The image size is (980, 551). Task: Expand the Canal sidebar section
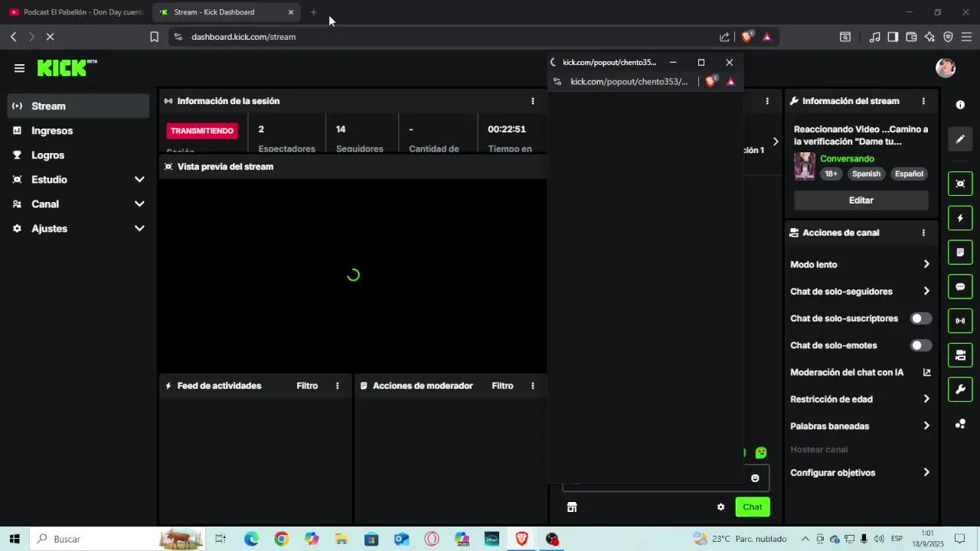pos(78,204)
